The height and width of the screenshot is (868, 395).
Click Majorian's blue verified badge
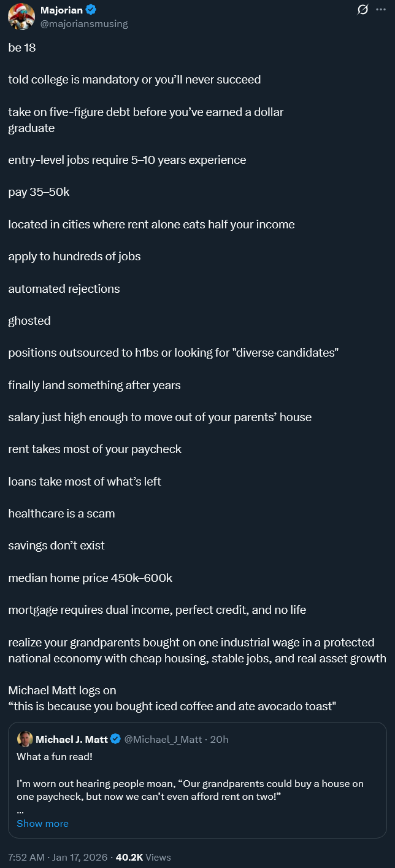[x=91, y=10]
